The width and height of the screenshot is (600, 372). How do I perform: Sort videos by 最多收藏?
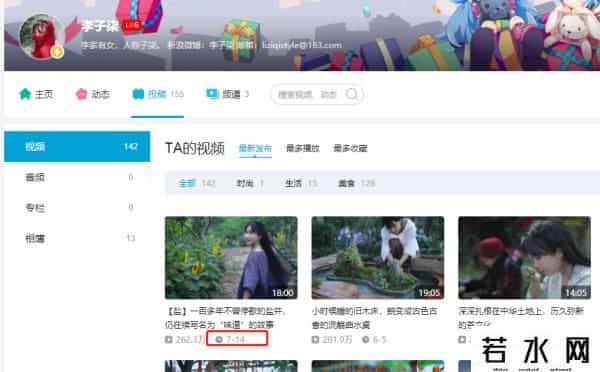pos(350,148)
